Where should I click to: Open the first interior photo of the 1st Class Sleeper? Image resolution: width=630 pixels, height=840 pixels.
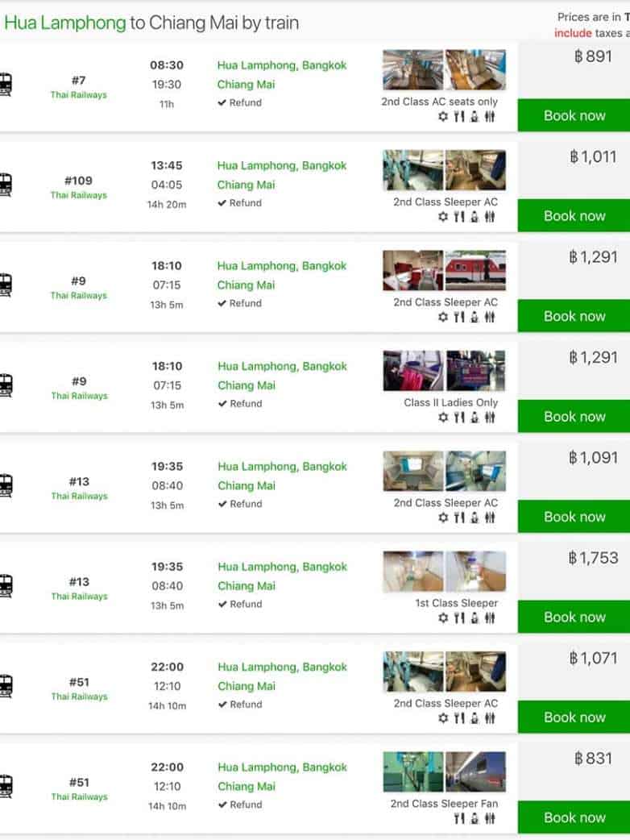(412, 572)
